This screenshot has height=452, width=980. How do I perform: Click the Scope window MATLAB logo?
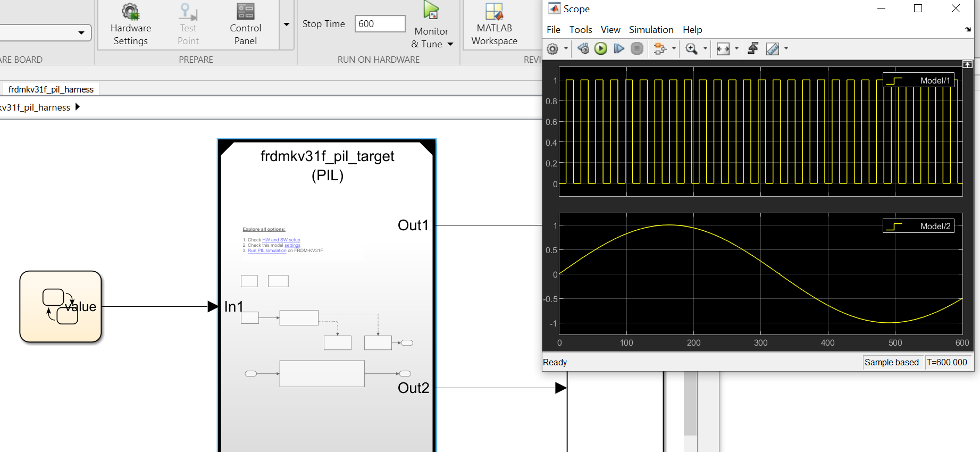coord(554,9)
